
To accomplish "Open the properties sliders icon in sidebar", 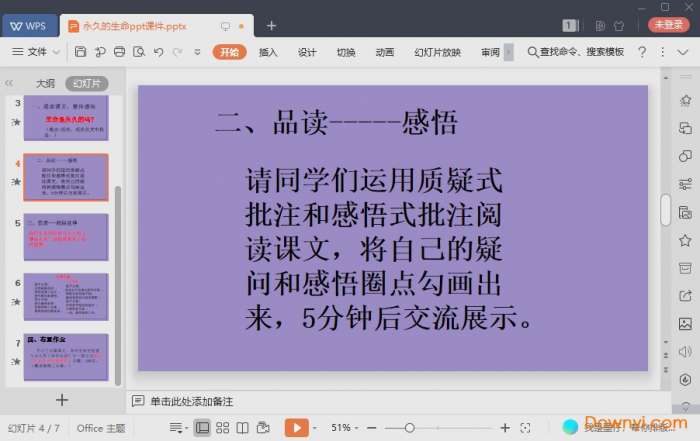I will [x=685, y=184].
